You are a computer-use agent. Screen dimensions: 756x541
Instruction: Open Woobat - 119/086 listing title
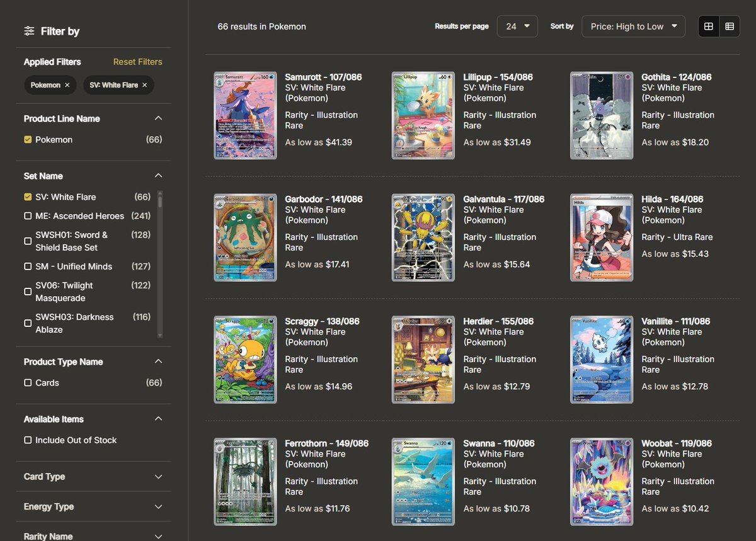(677, 443)
